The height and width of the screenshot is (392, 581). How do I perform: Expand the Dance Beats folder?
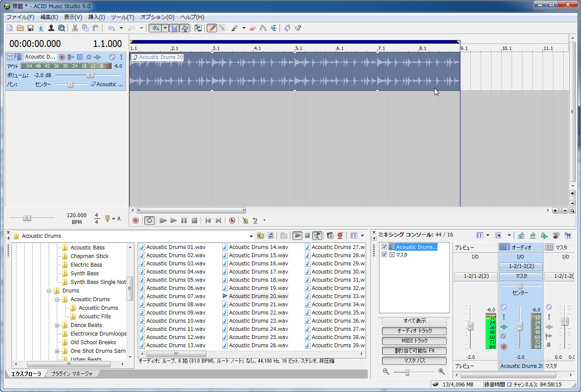[x=57, y=325]
